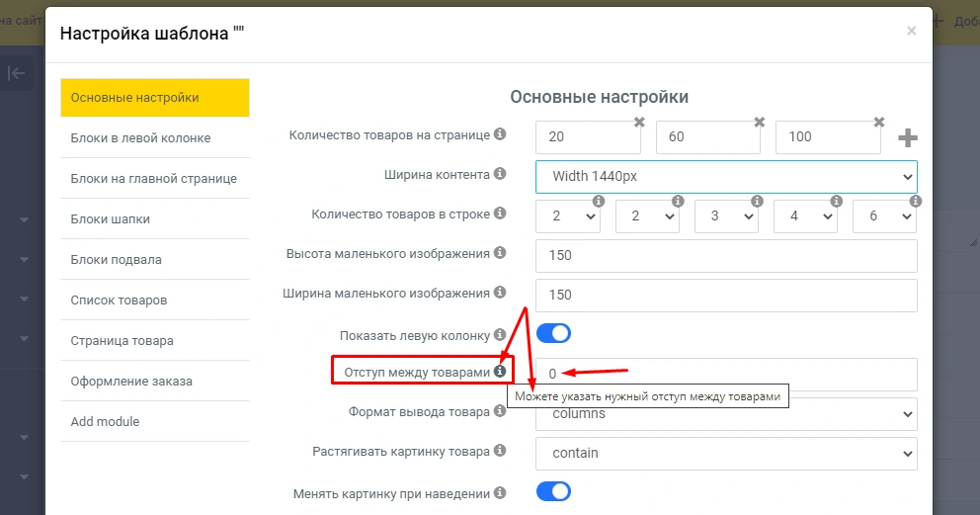Click the sidebar collapse arrow icon
The image size is (980, 515).
pos(17,73)
